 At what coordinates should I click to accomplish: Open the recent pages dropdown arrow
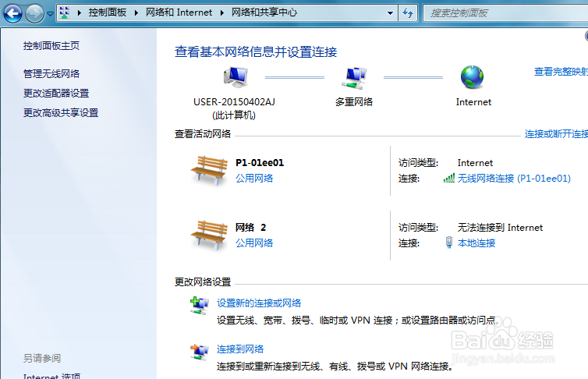[50, 14]
